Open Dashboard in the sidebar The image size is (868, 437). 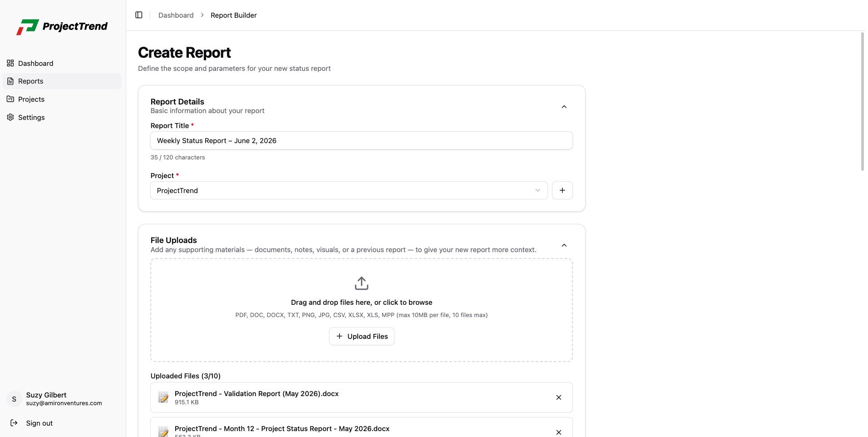click(62, 63)
